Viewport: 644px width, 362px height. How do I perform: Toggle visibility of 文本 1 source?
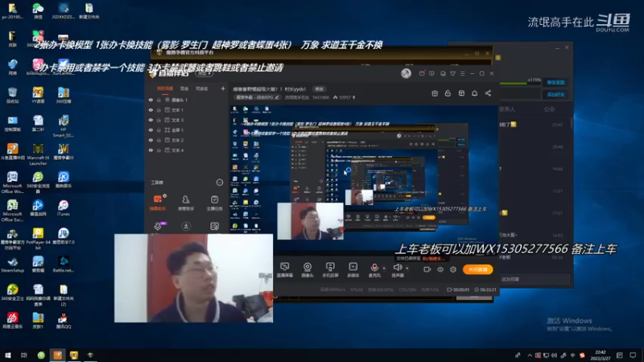pos(151,110)
